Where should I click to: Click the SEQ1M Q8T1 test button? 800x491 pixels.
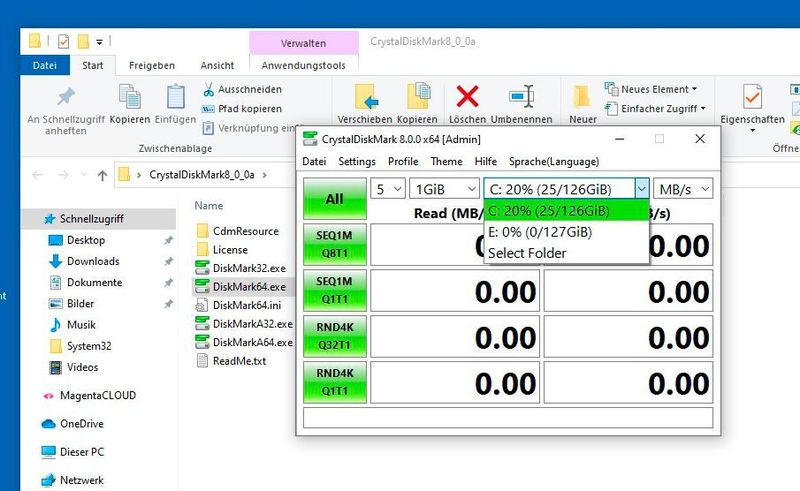pos(335,244)
